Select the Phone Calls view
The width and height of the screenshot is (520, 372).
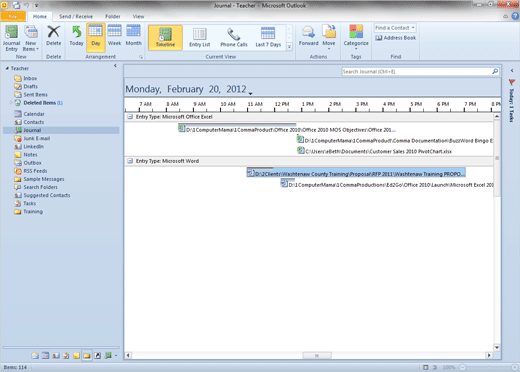tap(234, 37)
